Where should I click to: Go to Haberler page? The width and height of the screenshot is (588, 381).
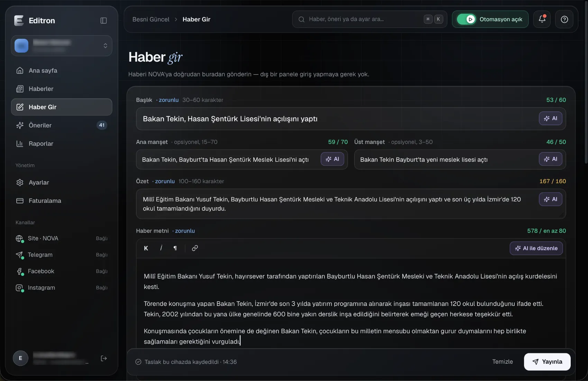(x=62, y=89)
